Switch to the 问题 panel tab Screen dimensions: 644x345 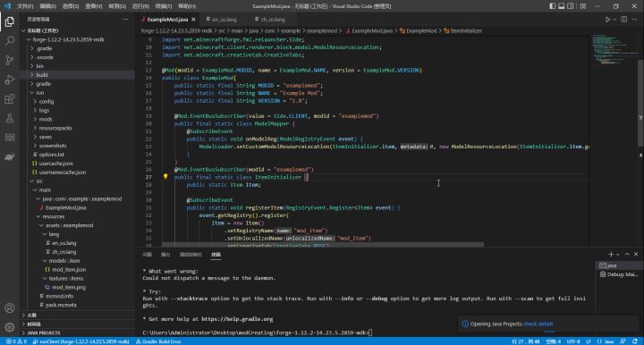[147, 255]
